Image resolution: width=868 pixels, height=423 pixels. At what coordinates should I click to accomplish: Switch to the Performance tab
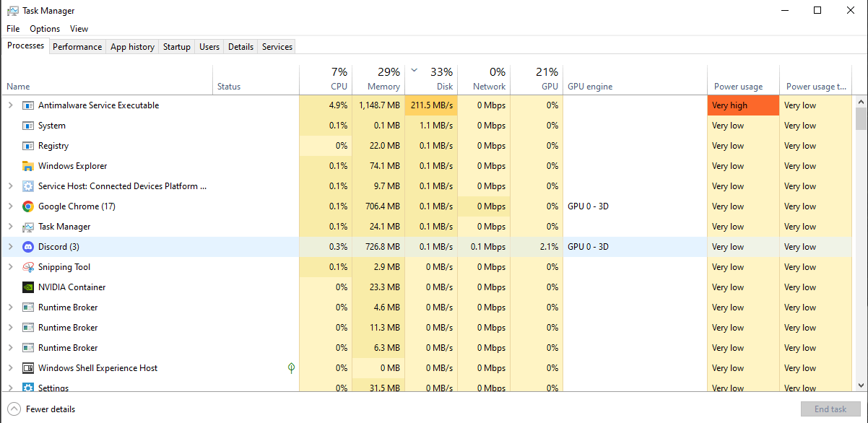point(77,46)
